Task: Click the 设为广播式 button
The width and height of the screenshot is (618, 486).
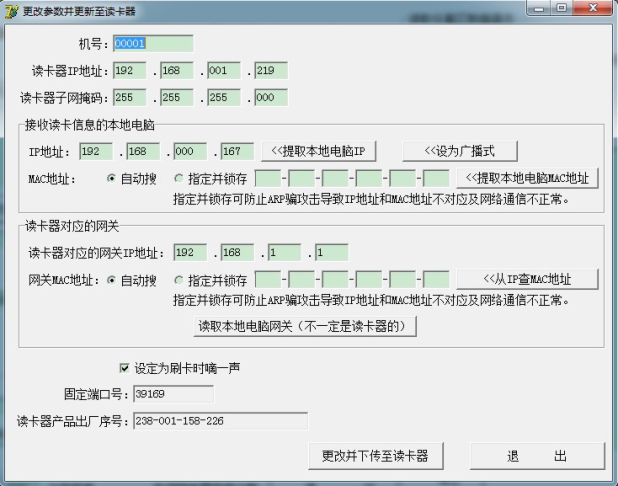Action: pos(459,151)
